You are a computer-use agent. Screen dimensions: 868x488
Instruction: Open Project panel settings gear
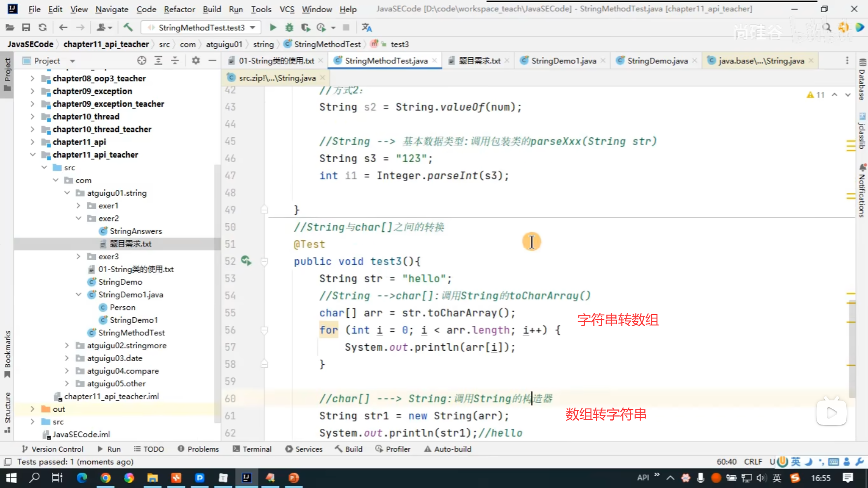196,61
